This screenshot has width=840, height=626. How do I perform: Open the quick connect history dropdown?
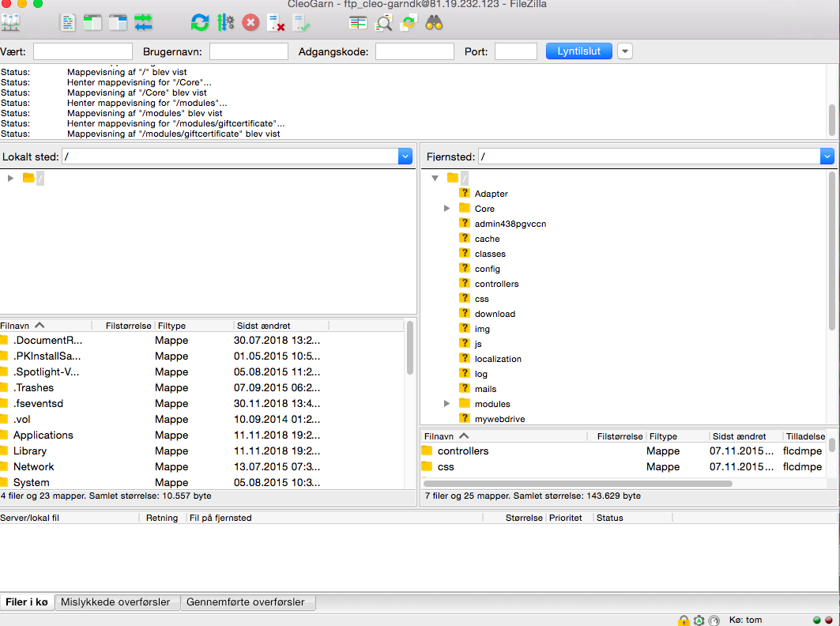tap(625, 51)
